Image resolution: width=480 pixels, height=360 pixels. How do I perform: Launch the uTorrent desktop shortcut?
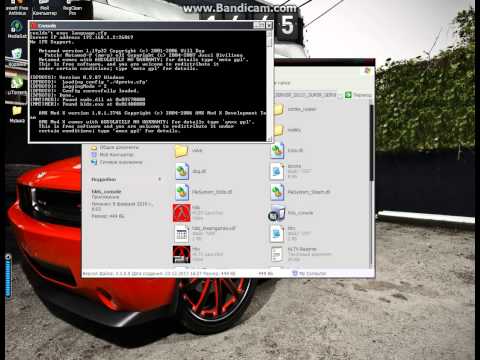click(x=17, y=85)
